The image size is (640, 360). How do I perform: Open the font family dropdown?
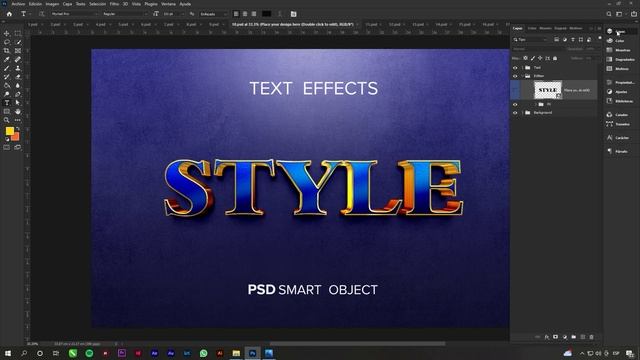pyautogui.click(x=74, y=14)
